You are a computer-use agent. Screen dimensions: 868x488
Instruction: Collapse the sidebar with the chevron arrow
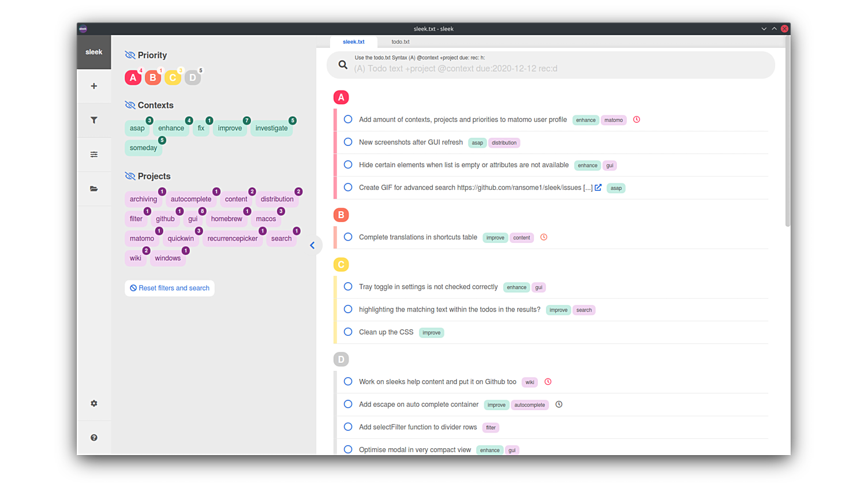pyautogui.click(x=313, y=245)
